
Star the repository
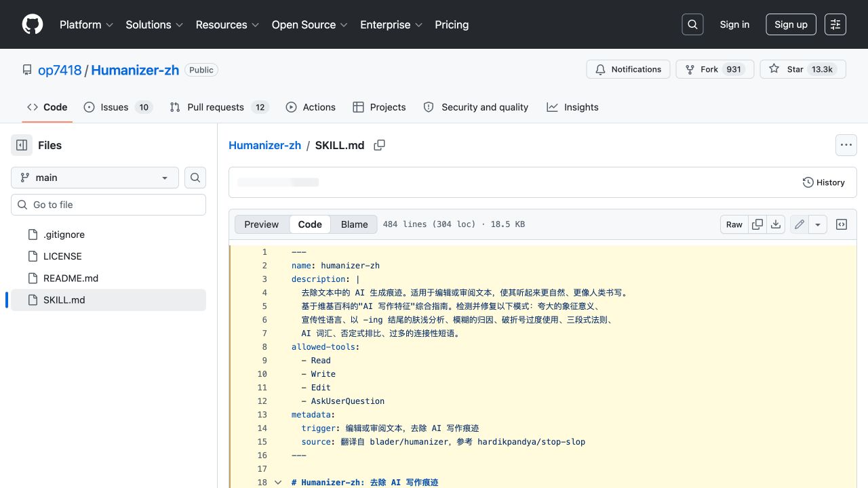click(803, 69)
